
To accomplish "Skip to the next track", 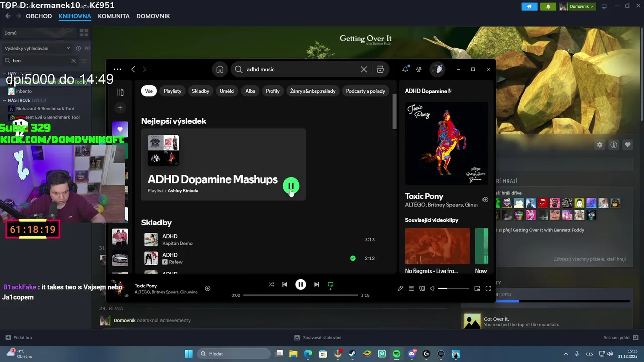I will [x=316, y=284].
